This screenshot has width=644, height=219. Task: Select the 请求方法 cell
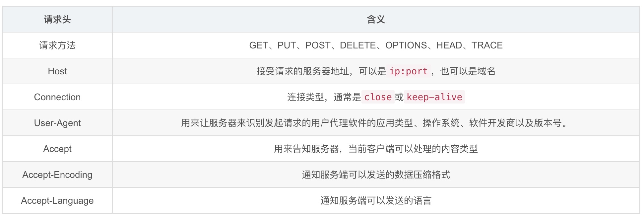pyautogui.click(x=57, y=45)
